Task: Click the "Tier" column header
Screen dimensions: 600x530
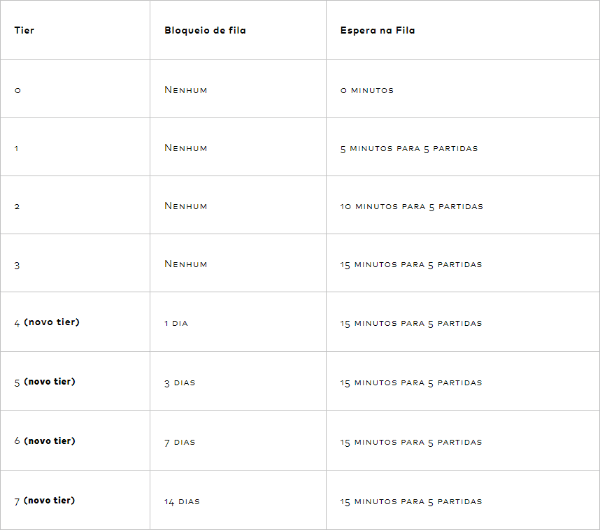Action: click(24, 30)
